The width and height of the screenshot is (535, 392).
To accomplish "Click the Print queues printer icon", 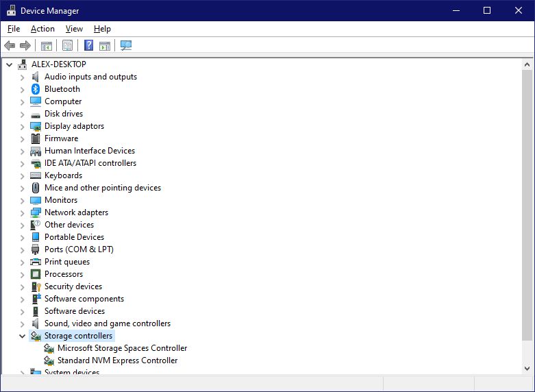I will click(x=36, y=262).
